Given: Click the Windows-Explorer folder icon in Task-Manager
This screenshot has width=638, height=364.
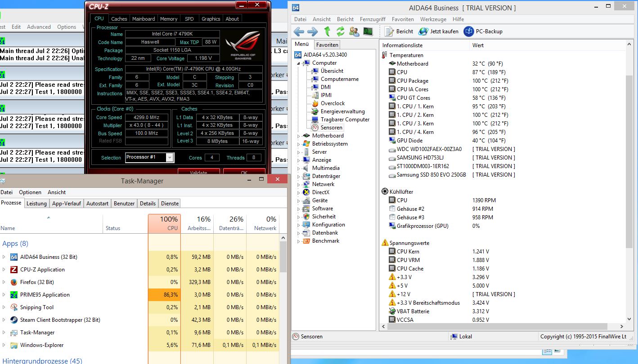Looking at the screenshot, I should coord(13,345).
